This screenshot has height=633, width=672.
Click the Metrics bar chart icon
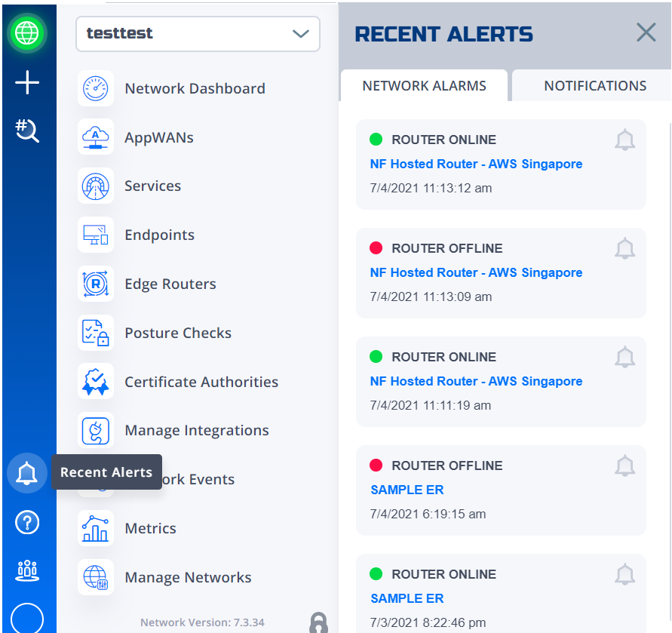[x=96, y=528]
